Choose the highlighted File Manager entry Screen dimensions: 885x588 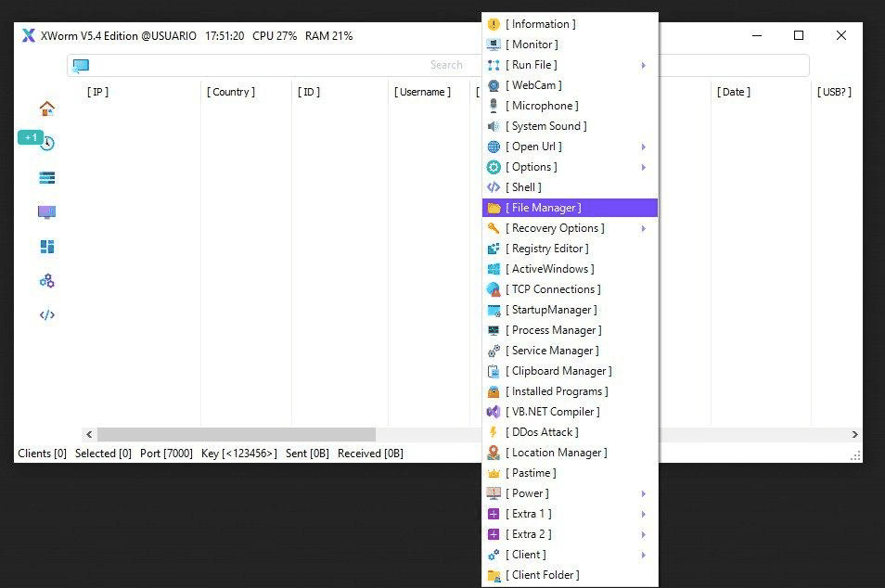[x=571, y=208]
